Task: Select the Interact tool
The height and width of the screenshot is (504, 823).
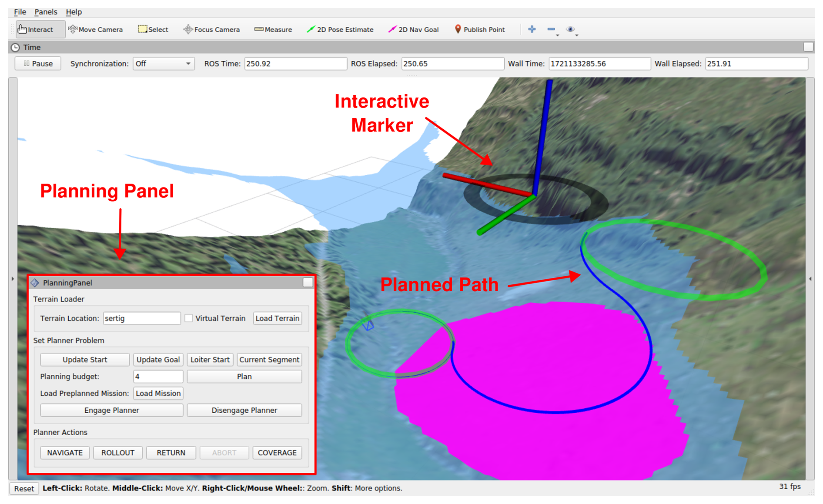Action: (36, 30)
